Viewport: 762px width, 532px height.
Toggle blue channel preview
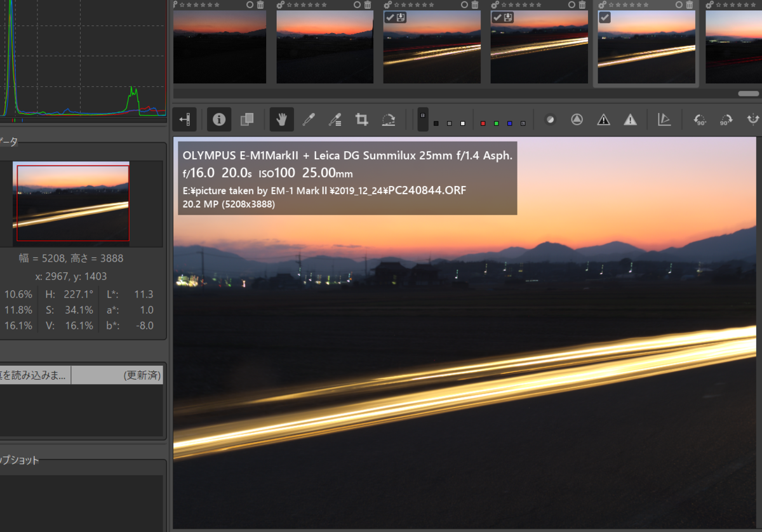[x=509, y=123]
